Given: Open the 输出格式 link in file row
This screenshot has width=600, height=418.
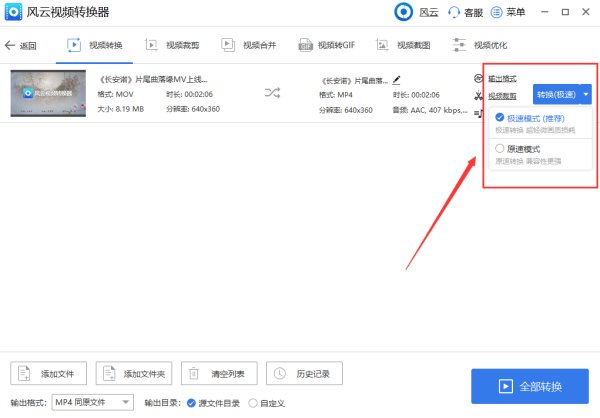Looking at the screenshot, I should [502, 79].
